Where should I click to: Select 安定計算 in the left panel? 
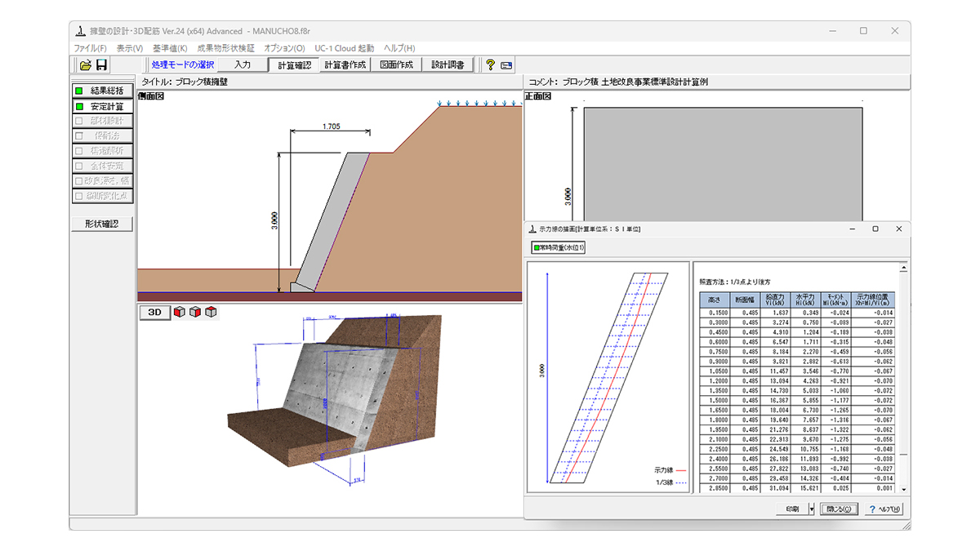102,106
